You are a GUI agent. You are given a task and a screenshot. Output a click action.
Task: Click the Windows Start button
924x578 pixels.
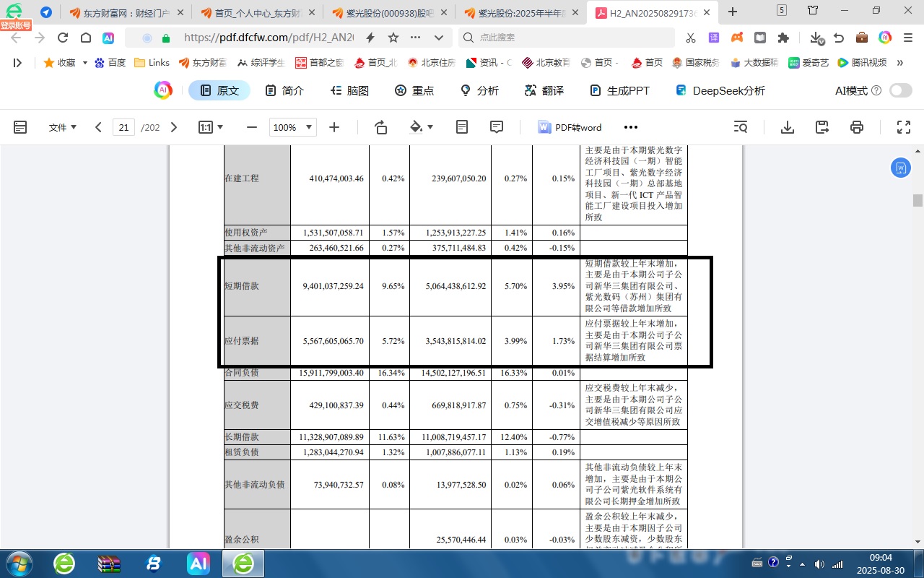pyautogui.click(x=18, y=564)
